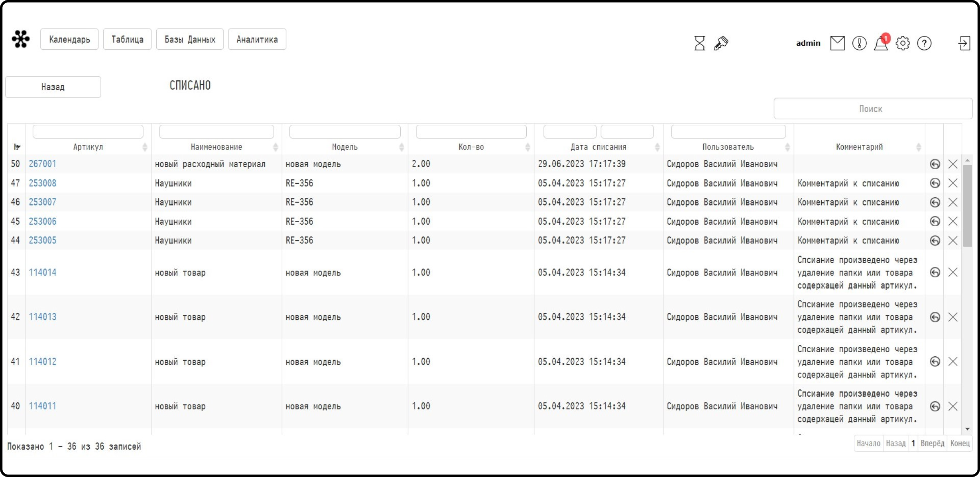Open the Календарь menu tab
The height and width of the screenshot is (477, 980).
click(x=69, y=39)
